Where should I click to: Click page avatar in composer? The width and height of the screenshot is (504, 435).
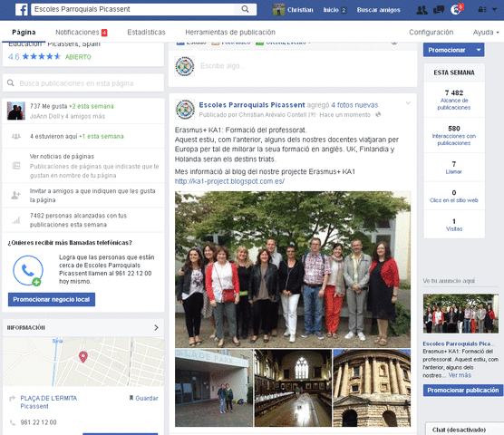point(185,66)
